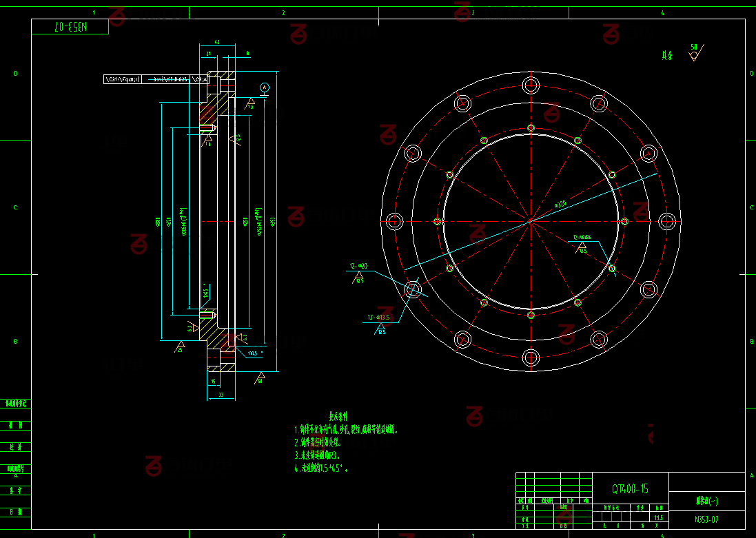
Task: Select the 12-Φ20 hole callout text
Action: tap(359, 266)
